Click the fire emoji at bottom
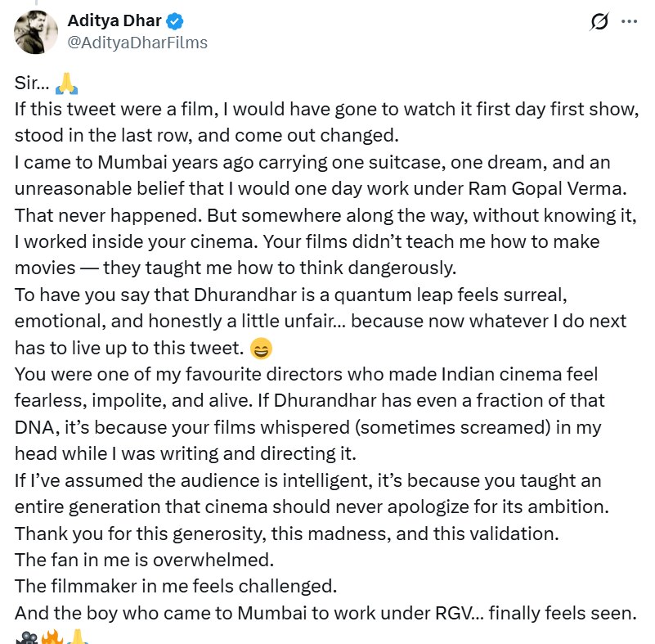The height and width of the screenshot is (644, 655). click(51, 637)
